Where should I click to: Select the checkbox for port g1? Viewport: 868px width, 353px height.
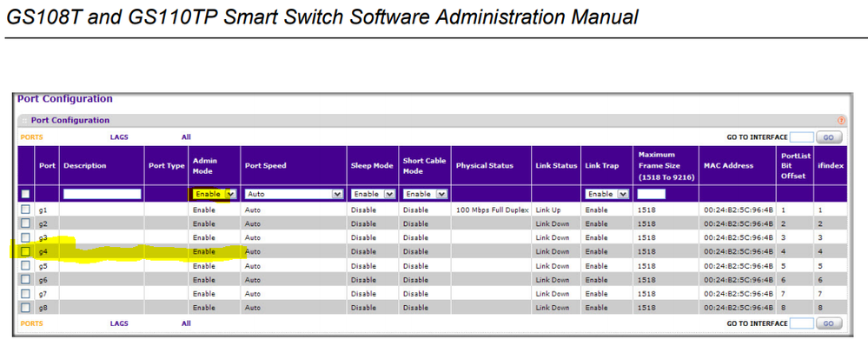25,210
